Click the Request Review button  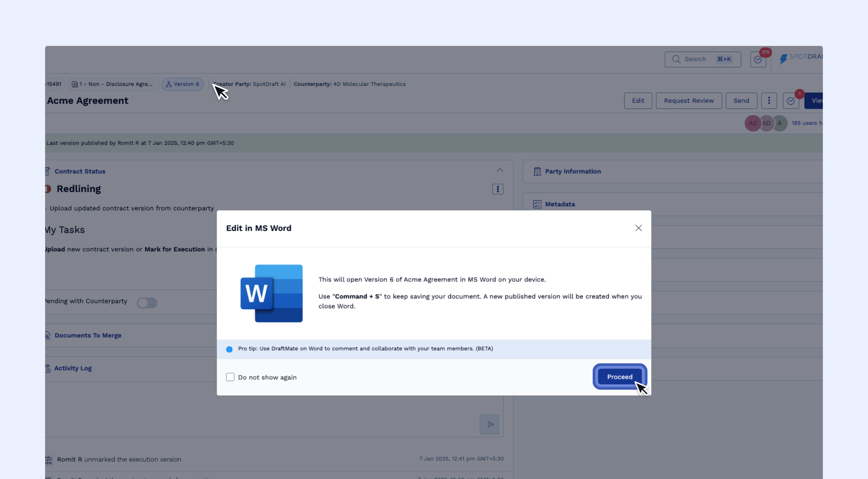point(689,101)
